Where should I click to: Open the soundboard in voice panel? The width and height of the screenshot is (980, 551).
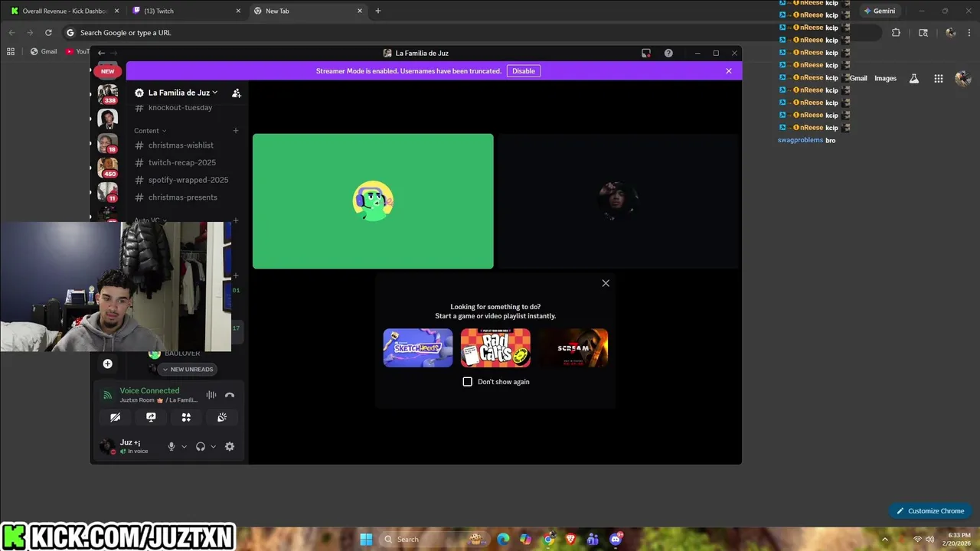(x=222, y=417)
